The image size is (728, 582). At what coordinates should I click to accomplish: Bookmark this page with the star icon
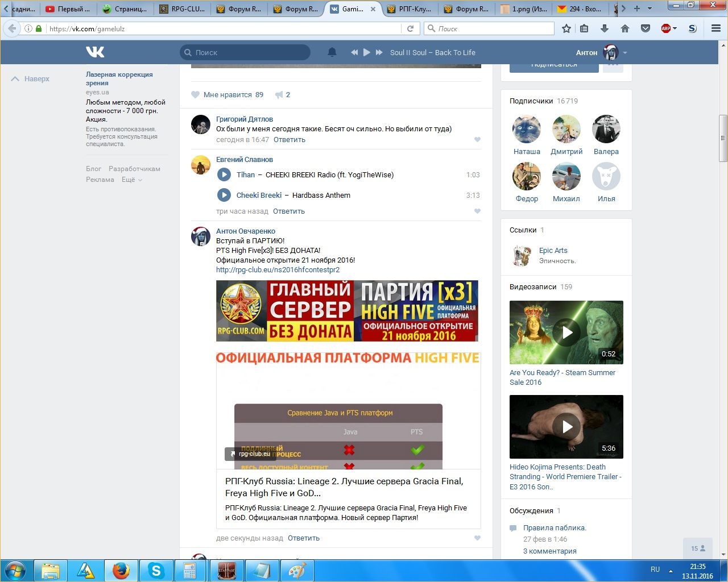566,28
